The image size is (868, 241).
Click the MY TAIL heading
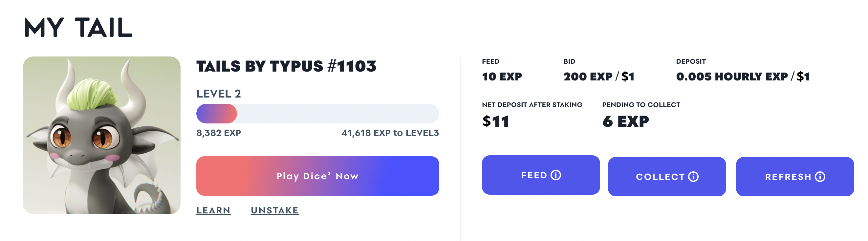[x=78, y=28]
